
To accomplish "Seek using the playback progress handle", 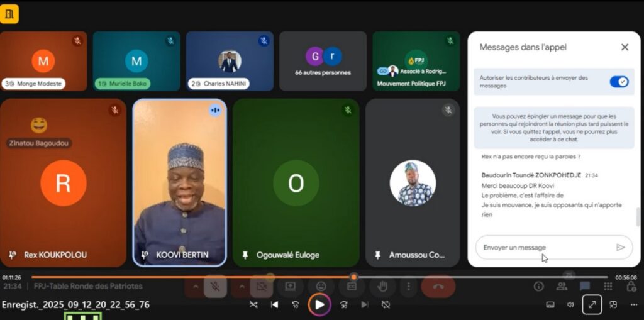I will click(x=354, y=277).
